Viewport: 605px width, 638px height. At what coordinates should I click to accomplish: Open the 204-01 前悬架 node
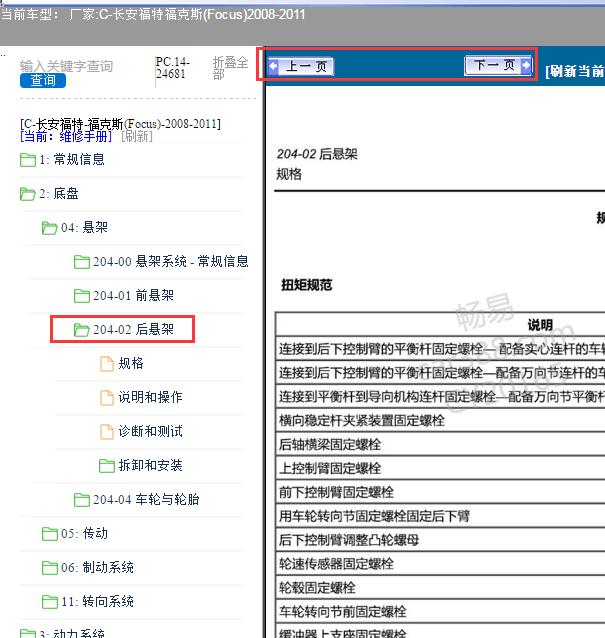click(133, 295)
